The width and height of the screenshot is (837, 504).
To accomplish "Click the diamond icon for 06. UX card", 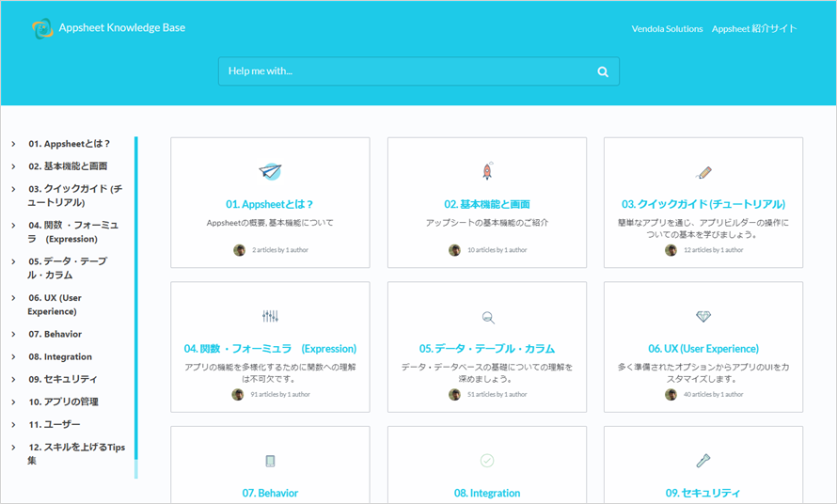I will click(x=703, y=317).
